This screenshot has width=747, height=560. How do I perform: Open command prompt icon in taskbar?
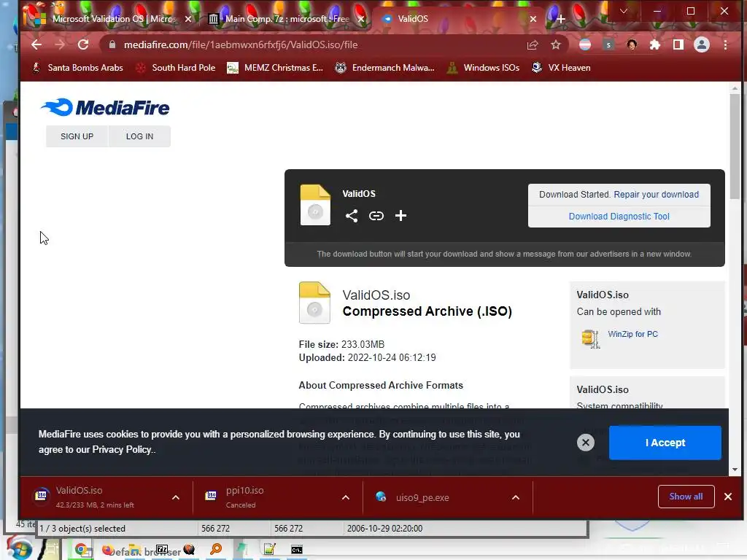(297, 550)
